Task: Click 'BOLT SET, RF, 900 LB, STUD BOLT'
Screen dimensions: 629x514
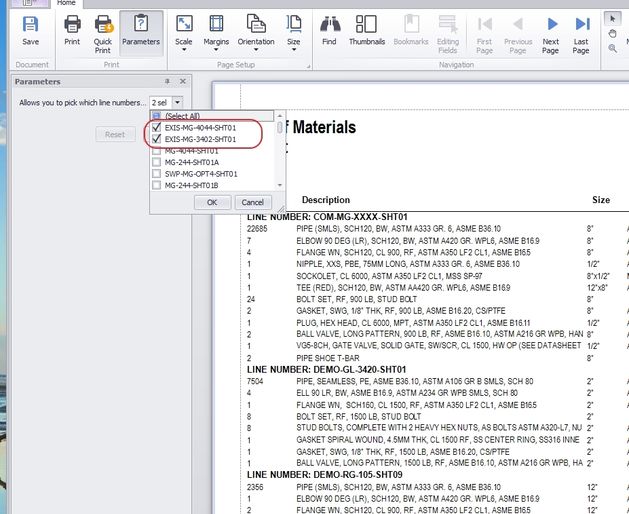Action: [357, 299]
